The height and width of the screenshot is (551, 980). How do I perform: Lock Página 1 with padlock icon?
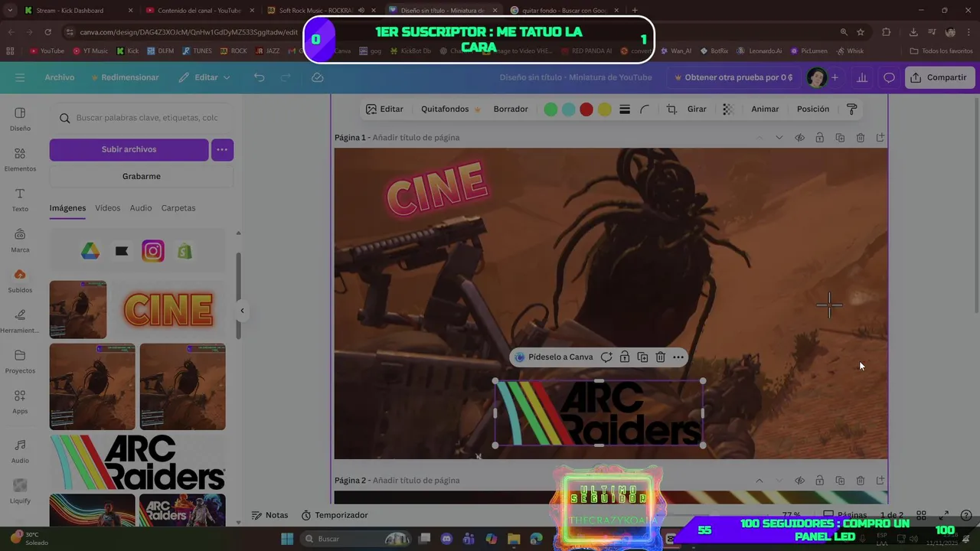[x=819, y=138]
